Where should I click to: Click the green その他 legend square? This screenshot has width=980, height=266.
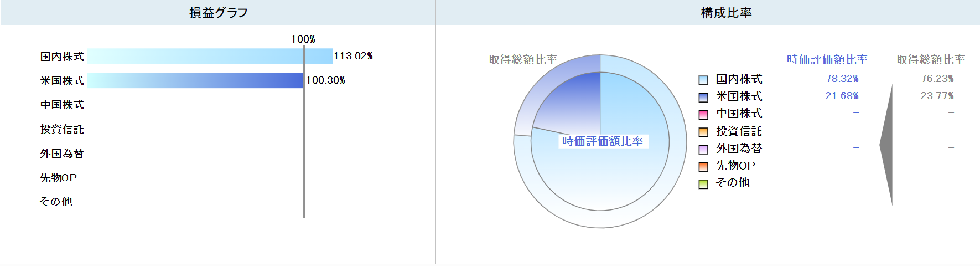703,184
